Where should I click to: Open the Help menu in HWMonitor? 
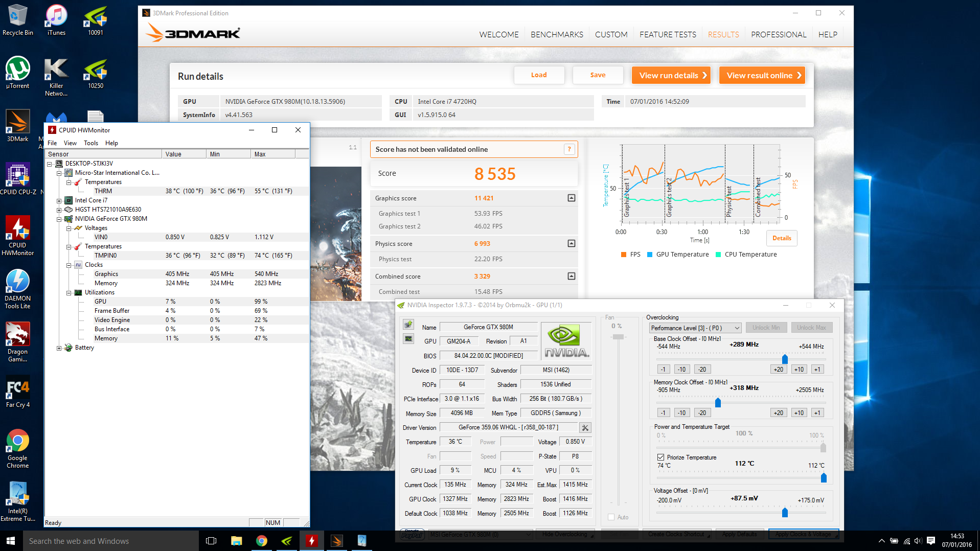111,143
